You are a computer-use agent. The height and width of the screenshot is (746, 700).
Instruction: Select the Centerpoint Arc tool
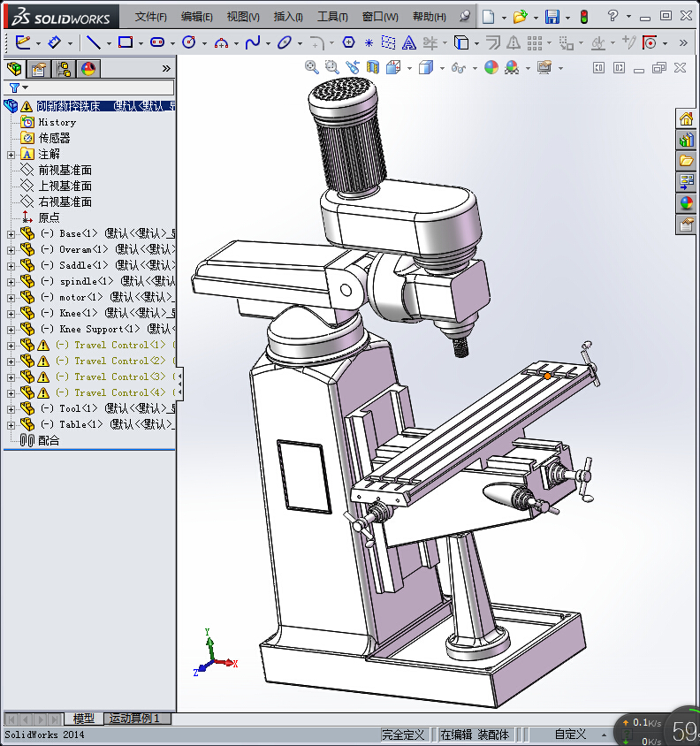[x=221, y=42]
